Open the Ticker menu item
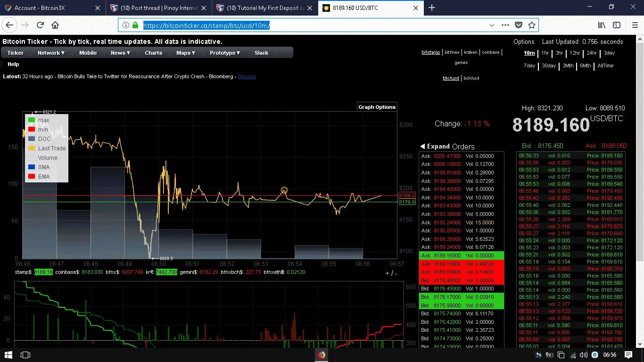 pyautogui.click(x=16, y=53)
